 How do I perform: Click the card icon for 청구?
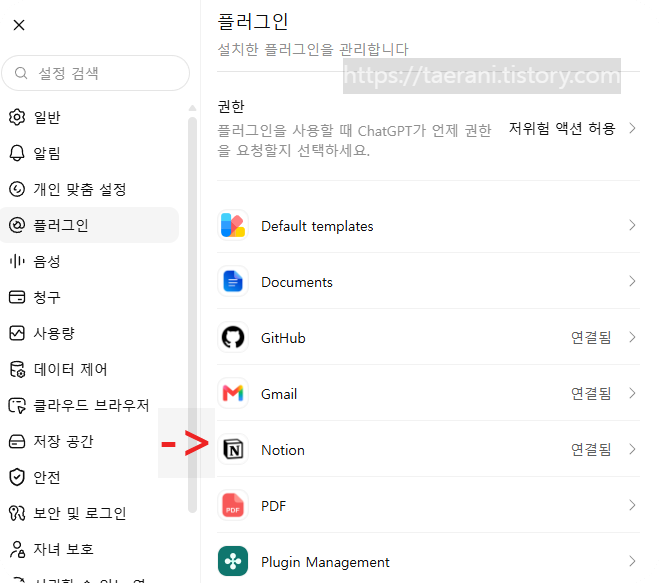pyautogui.click(x=17, y=297)
